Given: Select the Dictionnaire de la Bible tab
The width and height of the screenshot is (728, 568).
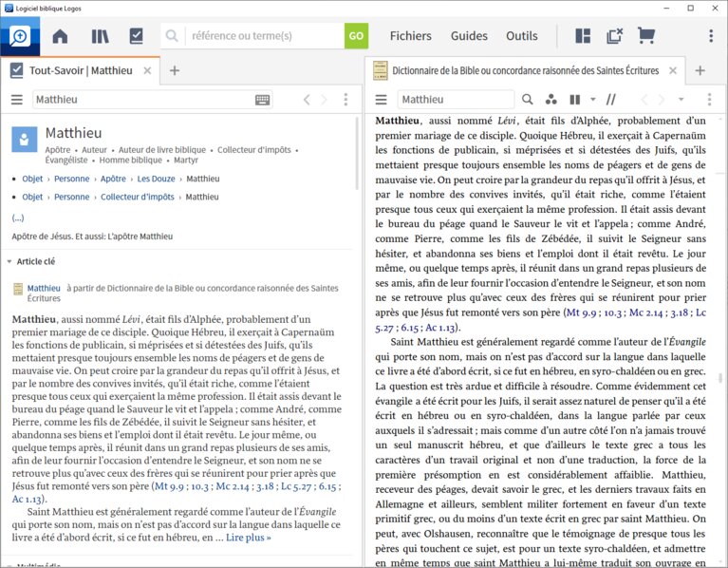Looking at the screenshot, I should pyautogui.click(x=525, y=70).
